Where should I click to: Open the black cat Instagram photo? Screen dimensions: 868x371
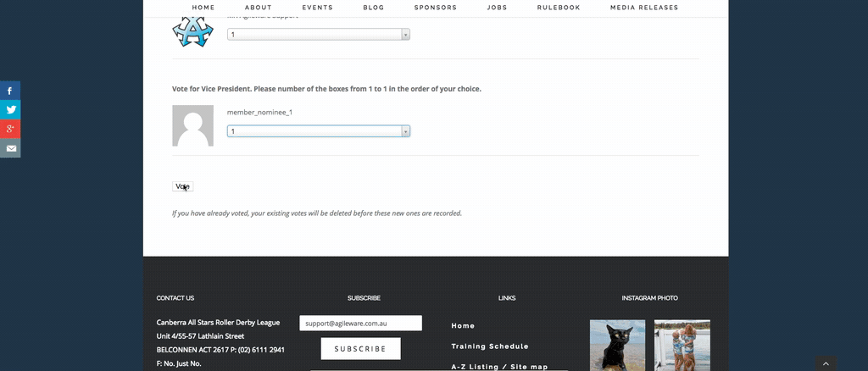coord(617,345)
